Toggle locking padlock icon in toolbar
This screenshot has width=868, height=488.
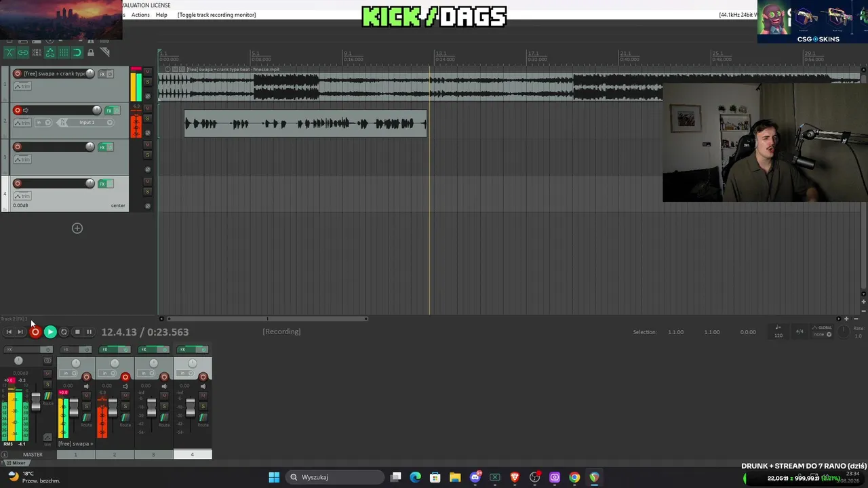pos(91,53)
